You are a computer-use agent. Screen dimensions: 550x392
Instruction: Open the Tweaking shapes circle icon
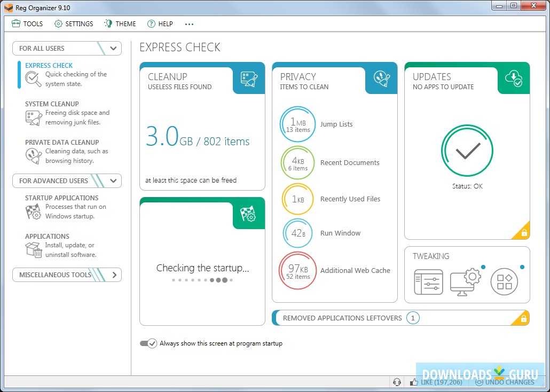(504, 282)
